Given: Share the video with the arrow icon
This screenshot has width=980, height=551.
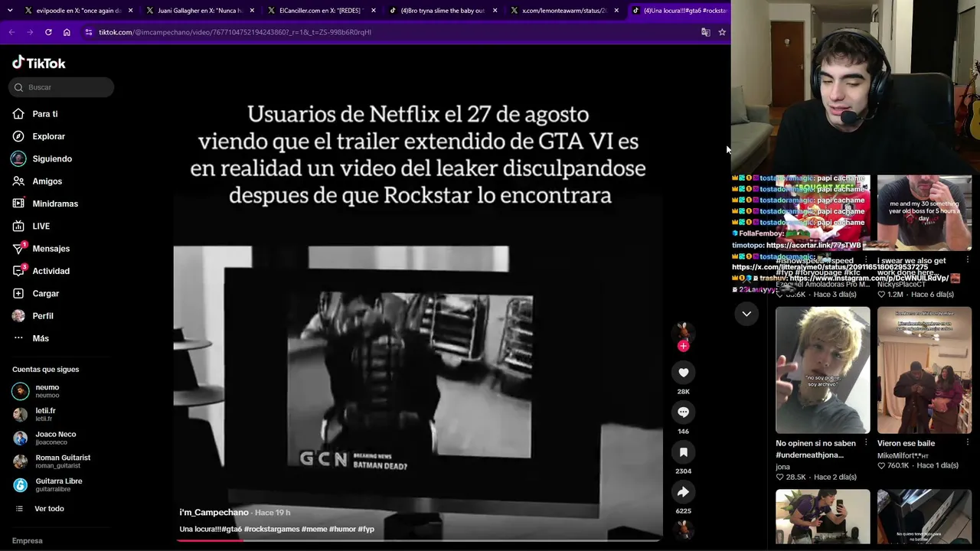Looking at the screenshot, I should pos(684,492).
